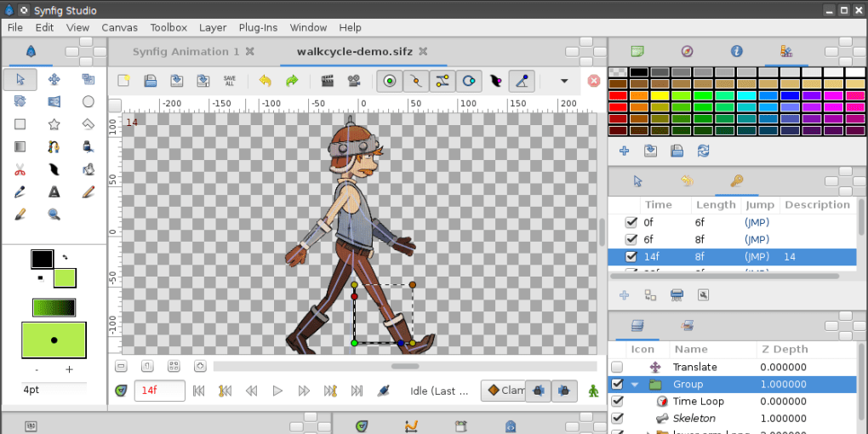Click the (JMP) link for 6f
The width and height of the screenshot is (868, 434).
pyautogui.click(x=757, y=239)
